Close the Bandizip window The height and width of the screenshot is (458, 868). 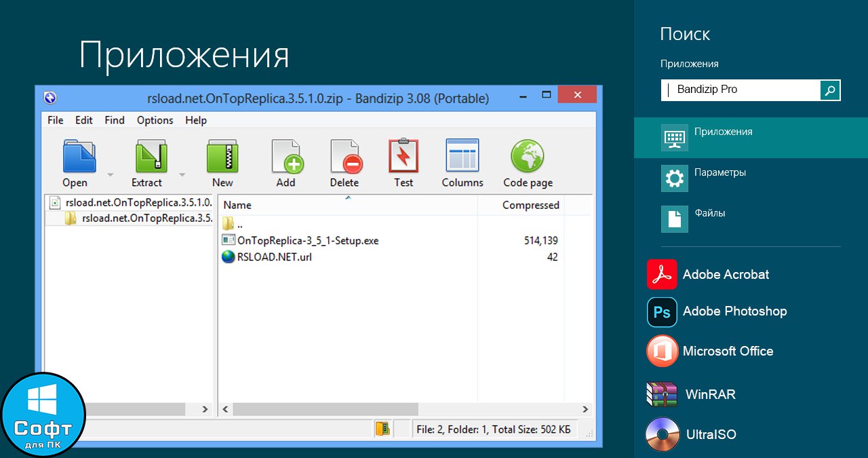[577, 94]
